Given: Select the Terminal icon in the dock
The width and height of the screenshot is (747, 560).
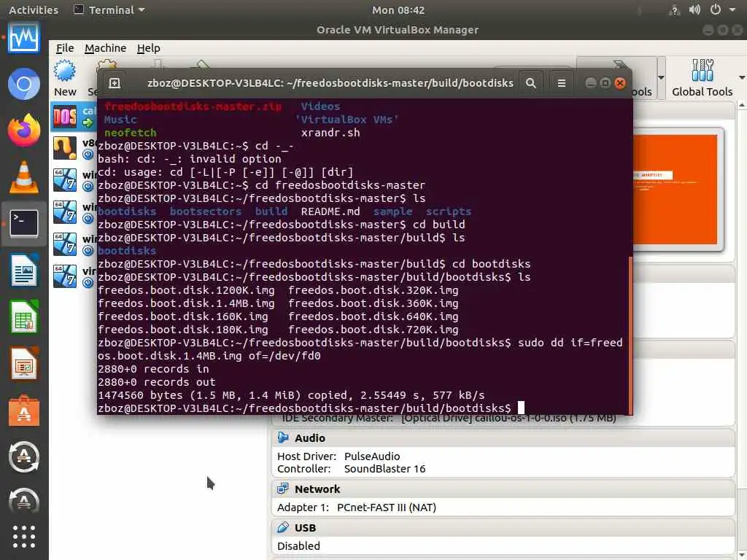Looking at the screenshot, I should [x=24, y=223].
